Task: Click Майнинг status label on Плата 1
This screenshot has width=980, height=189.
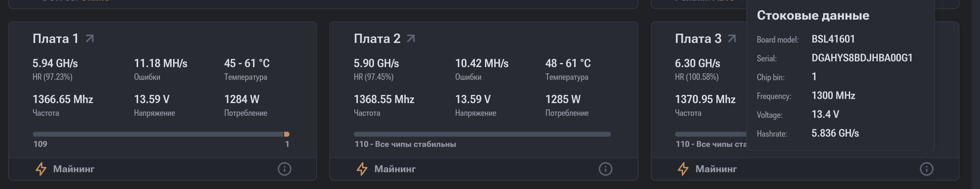Action: (x=74, y=169)
